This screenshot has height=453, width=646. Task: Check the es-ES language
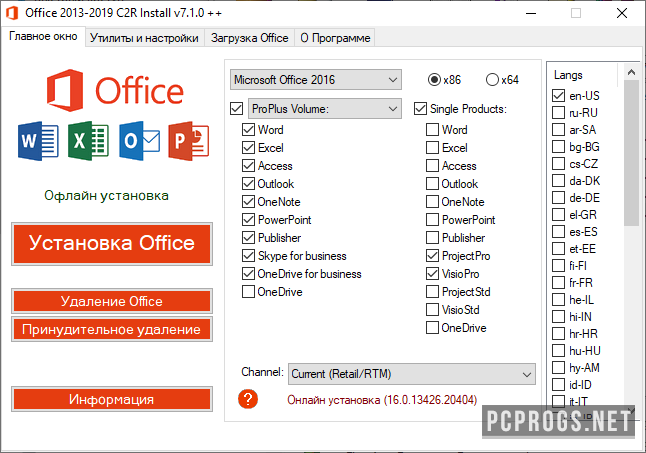[558, 231]
